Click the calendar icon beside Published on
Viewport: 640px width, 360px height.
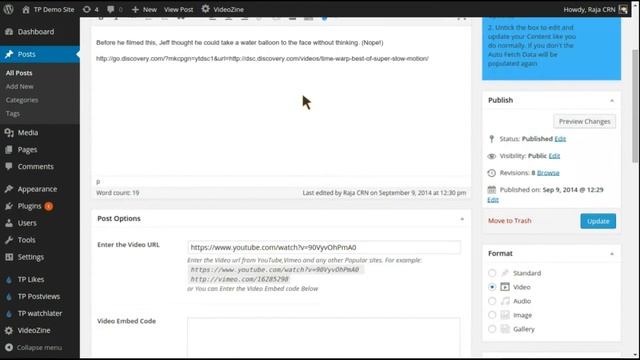click(x=491, y=190)
